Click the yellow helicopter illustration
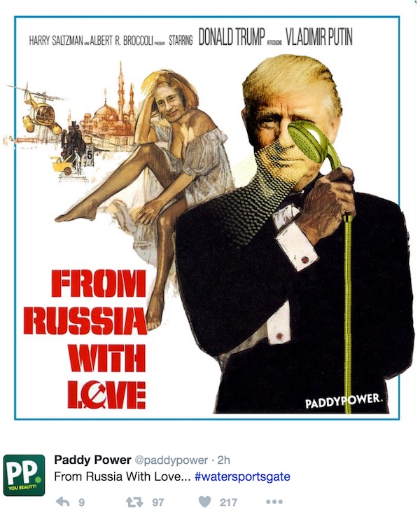 click(38, 111)
